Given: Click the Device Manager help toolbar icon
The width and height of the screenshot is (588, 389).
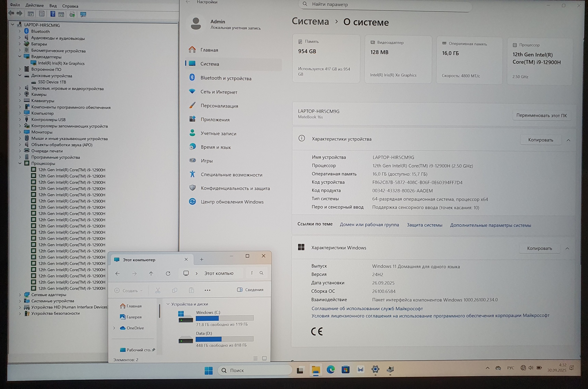Looking at the screenshot, I should click(53, 14).
